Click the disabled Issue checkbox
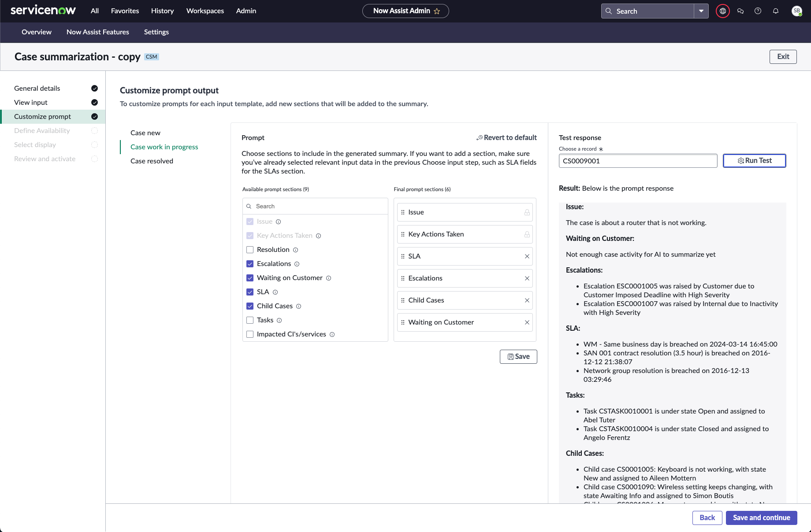 (x=250, y=222)
